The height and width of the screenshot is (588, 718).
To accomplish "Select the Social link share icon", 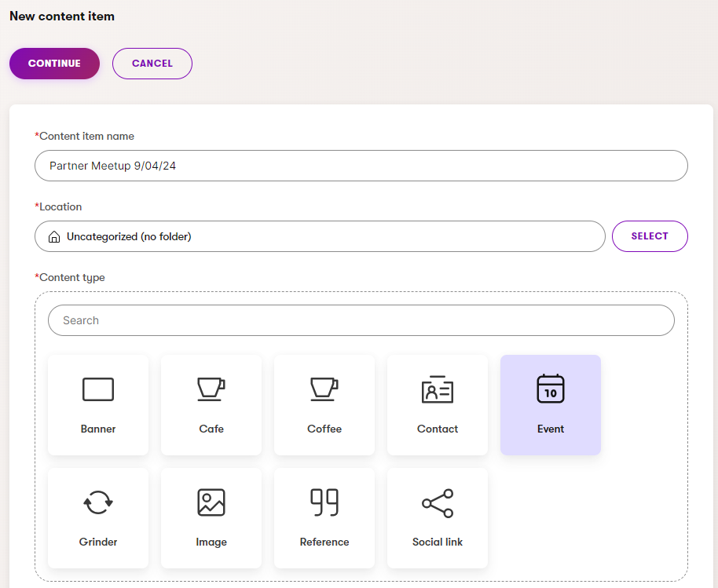I will 437,502.
